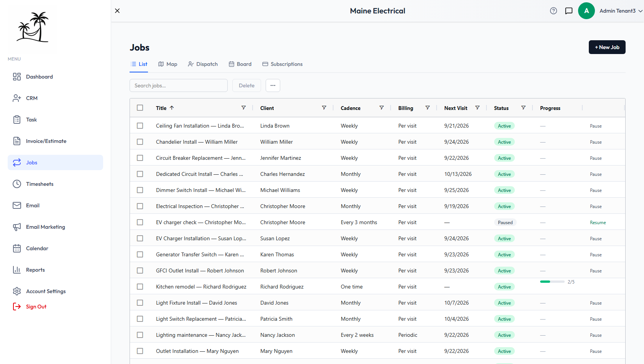This screenshot has height=364, width=644.
Task: Resume the EV charger check job
Action: (598, 223)
